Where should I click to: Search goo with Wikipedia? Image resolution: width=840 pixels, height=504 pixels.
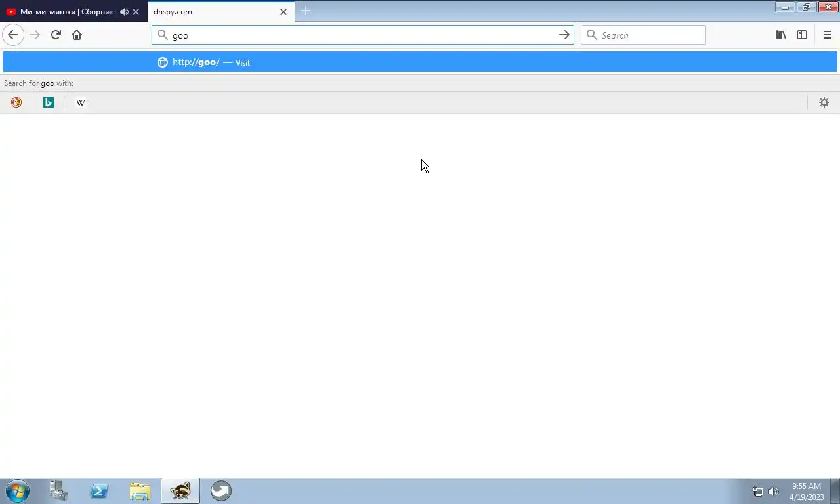click(81, 102)
